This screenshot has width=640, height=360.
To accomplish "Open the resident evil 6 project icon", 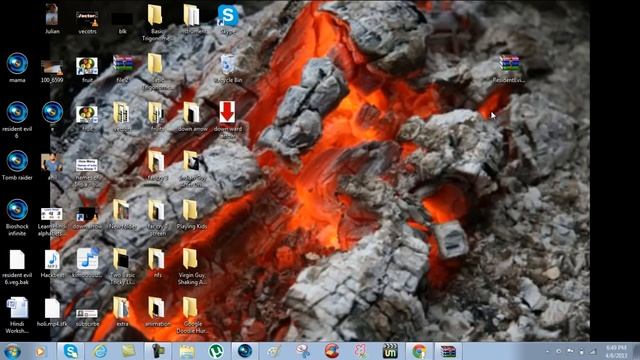I will [17, 119].
